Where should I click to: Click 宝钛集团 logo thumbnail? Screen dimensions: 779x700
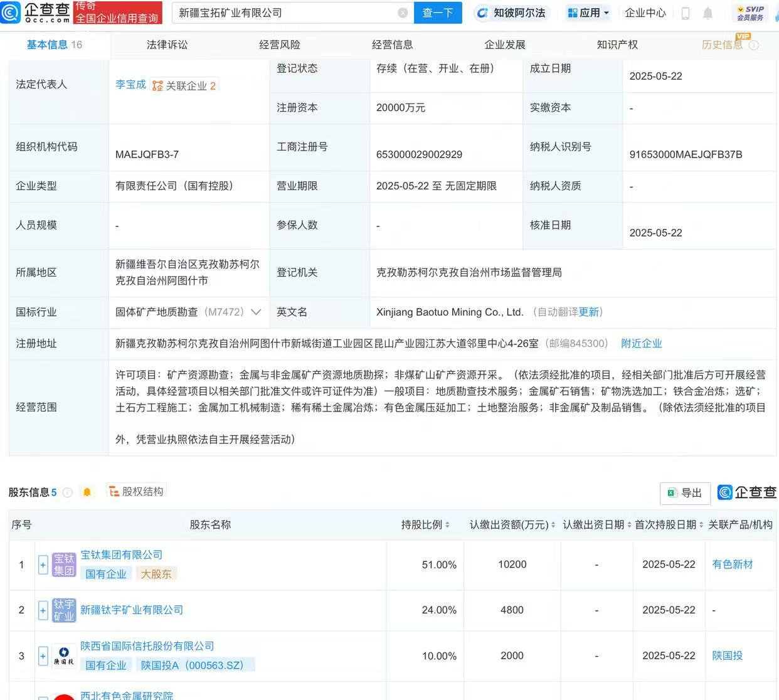tap(64, 565)
